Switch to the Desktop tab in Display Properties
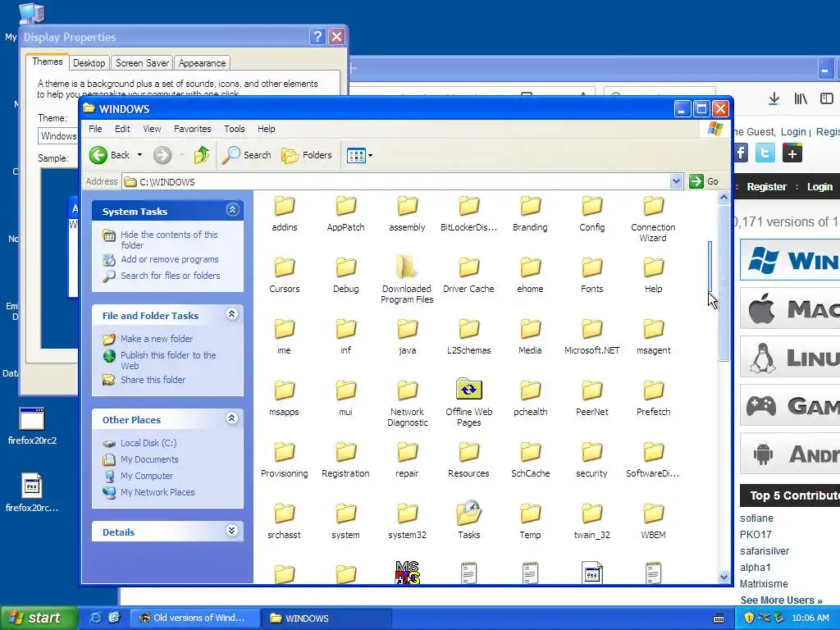This screenshot has width=840, height=630. pos(89,63)
